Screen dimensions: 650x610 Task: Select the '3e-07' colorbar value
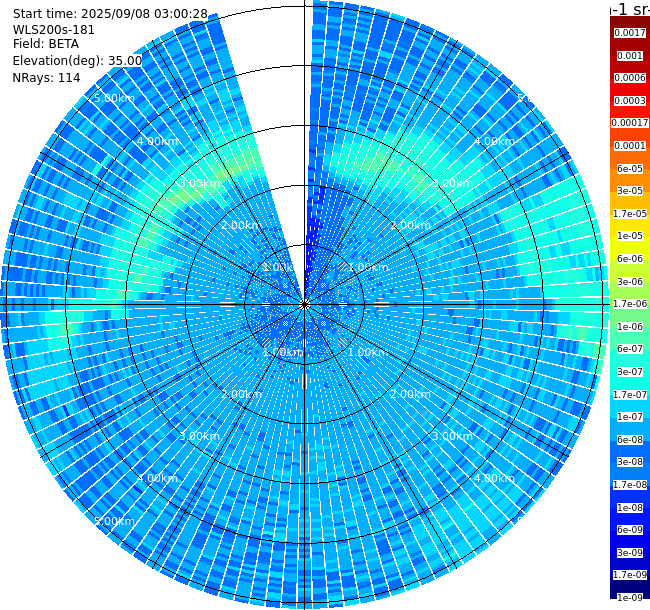pyautogui.click(x=630, y=372)
